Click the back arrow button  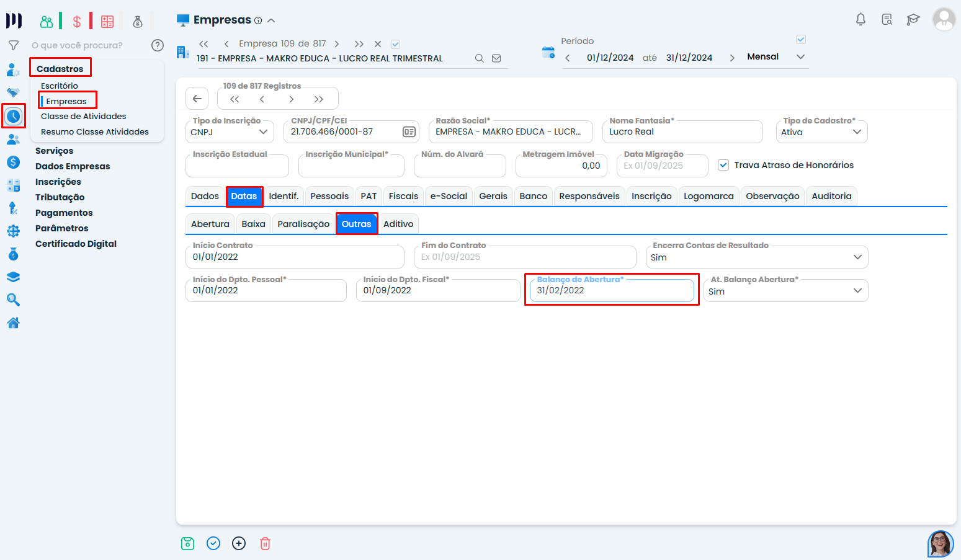[197, 99]
